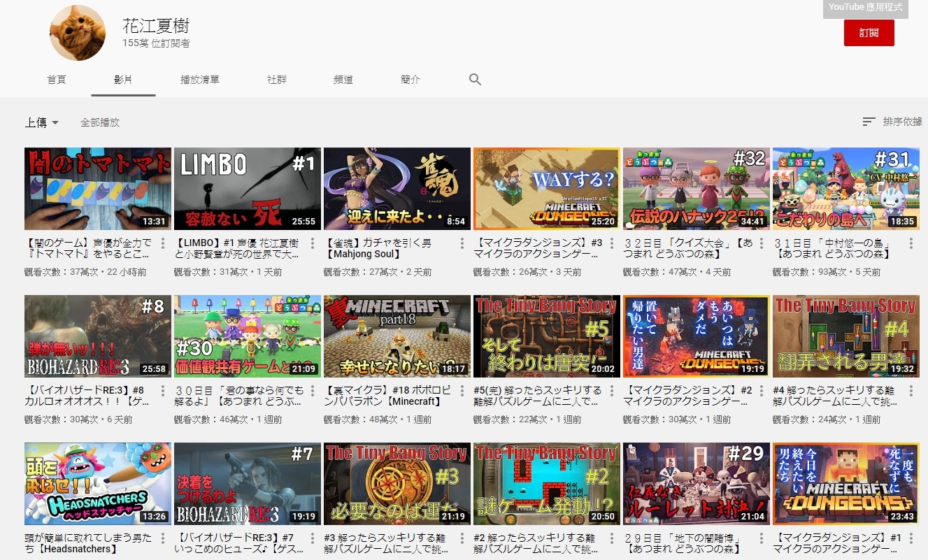Open the 【裏マイクラ】#18 video title link
Viewport: 928px width, 560px height.
pos(388,397)
